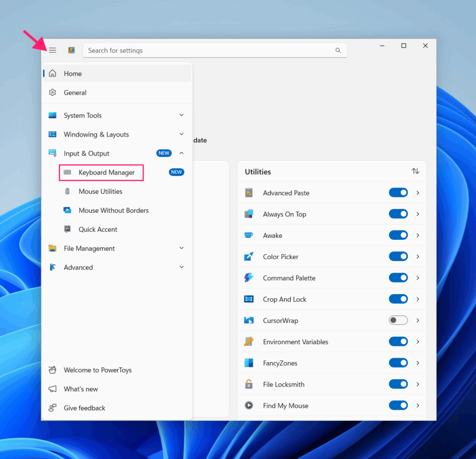Image resolution: width=476 pixels, height=459 pixels.
Task: Sort utilities with the arrows icon
Action: (416, 171)
